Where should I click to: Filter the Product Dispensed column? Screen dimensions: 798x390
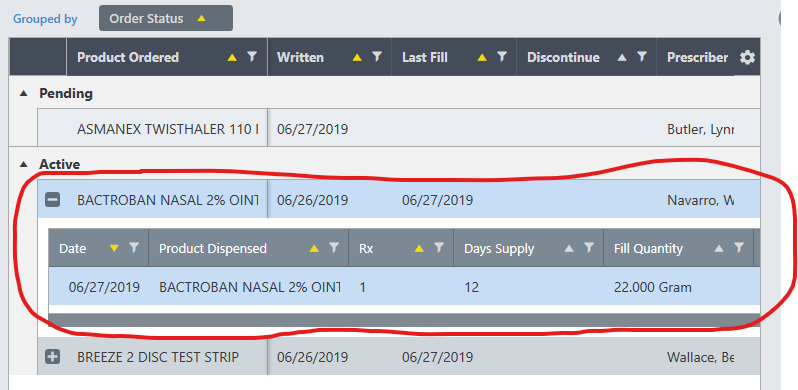point(334,247)
